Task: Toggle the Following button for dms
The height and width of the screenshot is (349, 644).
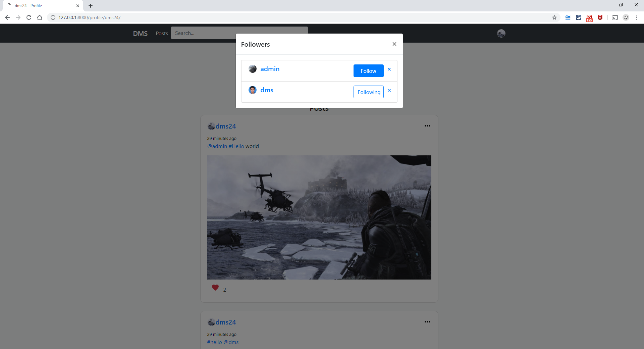Action: click(x=369, y=92)
